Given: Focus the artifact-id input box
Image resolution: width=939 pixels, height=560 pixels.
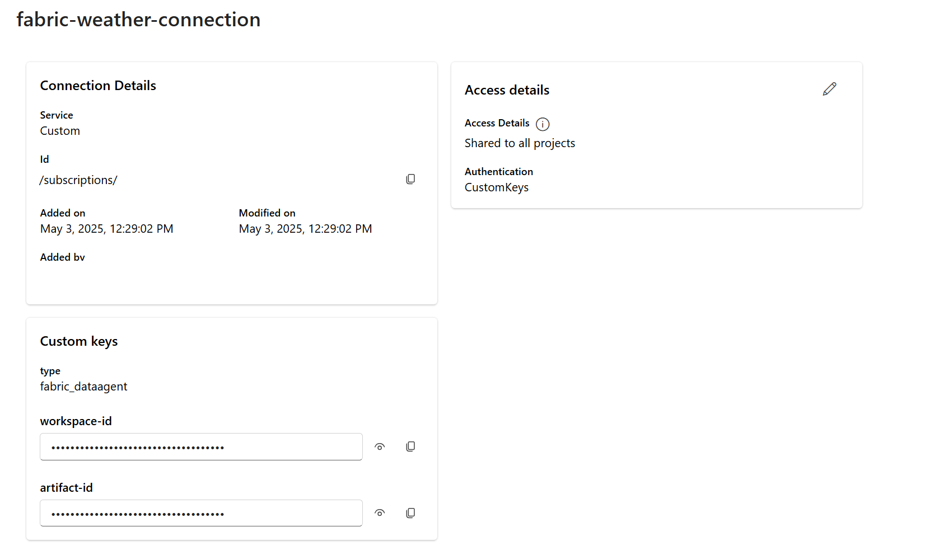Looking at the screenshot, I should [201, 514].
